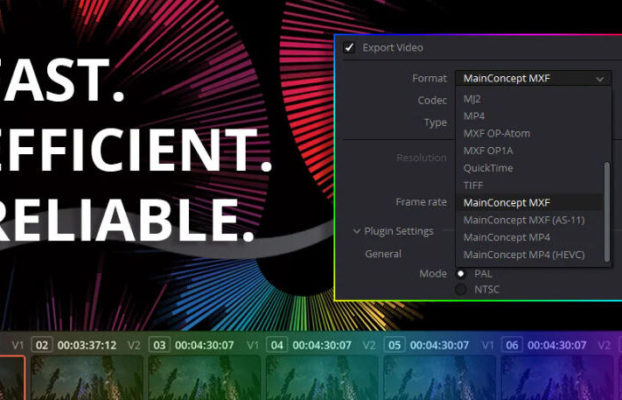Screen dimensions: 622x400
Task: Choose MP4 in the format list
Action: [x=474, y=116]
